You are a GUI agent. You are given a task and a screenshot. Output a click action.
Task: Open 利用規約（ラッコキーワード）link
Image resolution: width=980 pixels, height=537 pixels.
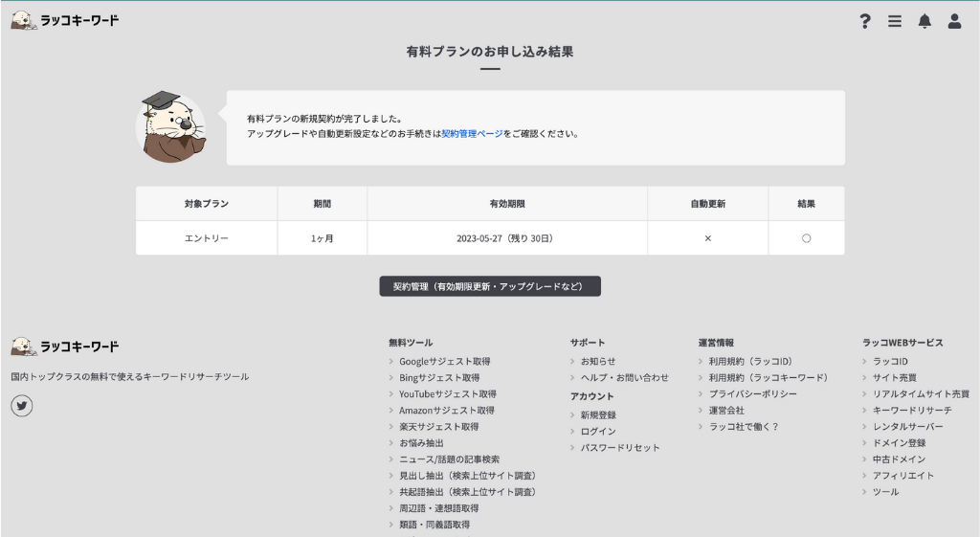(768, 377)
